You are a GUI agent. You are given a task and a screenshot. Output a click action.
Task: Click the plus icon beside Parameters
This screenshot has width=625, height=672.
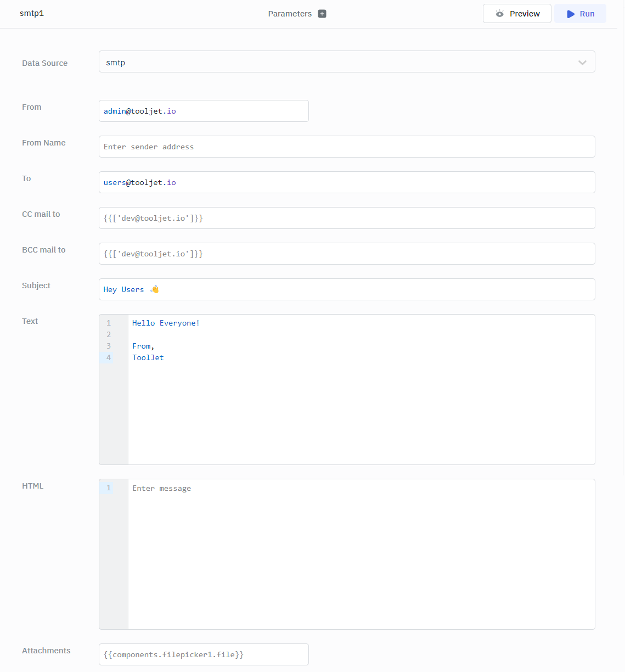coord(322,14)
